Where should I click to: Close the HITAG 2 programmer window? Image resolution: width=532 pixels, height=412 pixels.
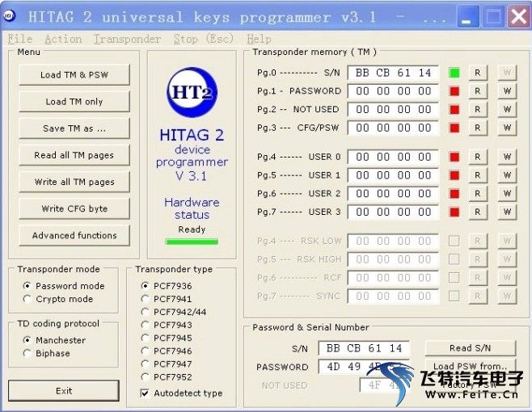pos(518,16)
